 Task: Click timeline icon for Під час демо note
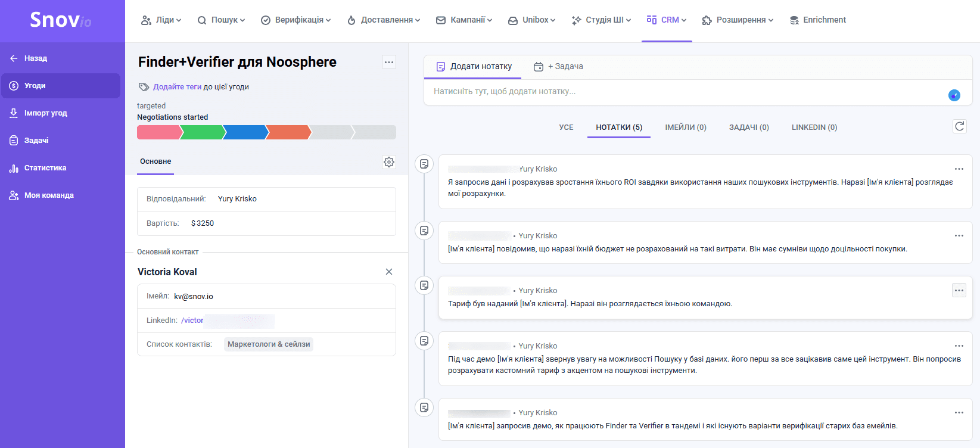pyautogui.click(x=424, y=341)
